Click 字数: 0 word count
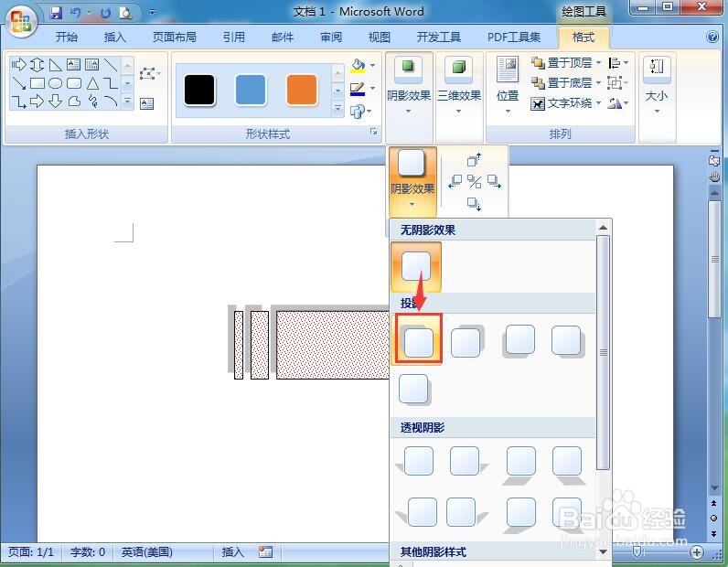Viewport: 728px width, 567px height. coord(87,551)
